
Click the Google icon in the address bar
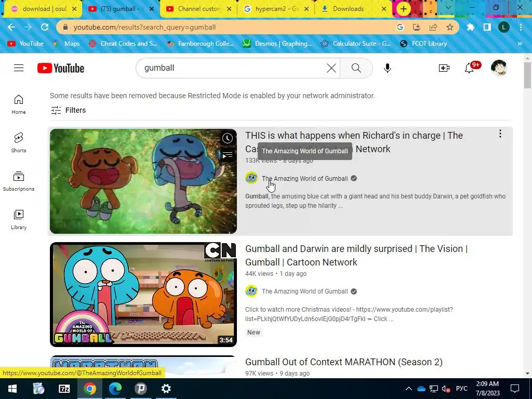click(x=400, y=27)
